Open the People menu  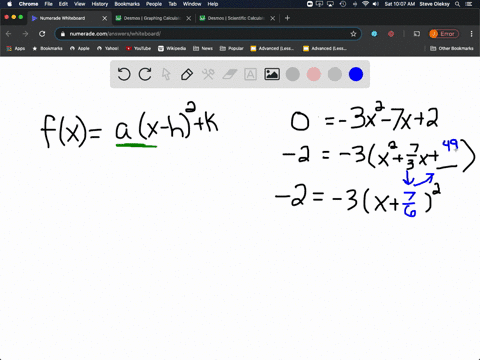154,4
